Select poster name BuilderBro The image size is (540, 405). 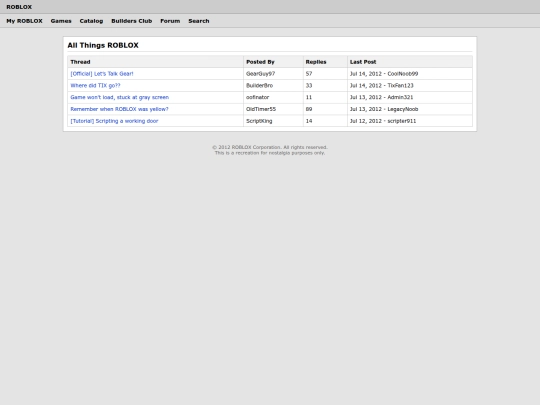click(x=259, y=85)
